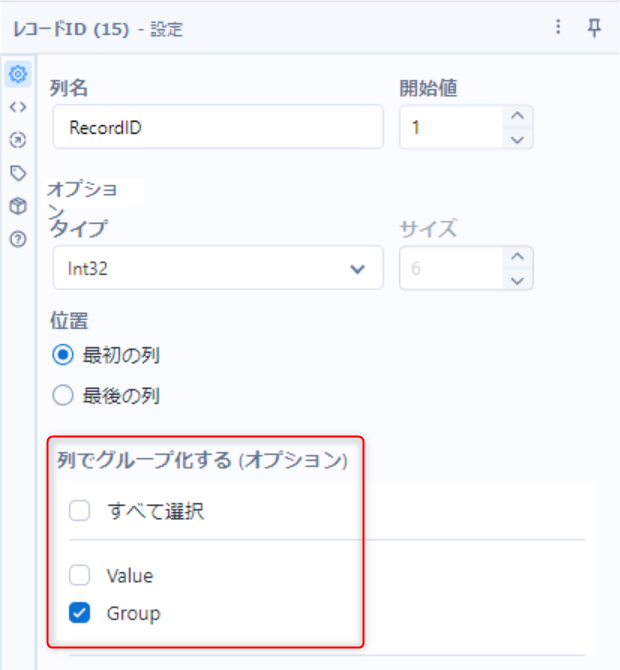620x670 pixels.
Task: Open the navigation arrow circle icon
Action: (18, 140)
